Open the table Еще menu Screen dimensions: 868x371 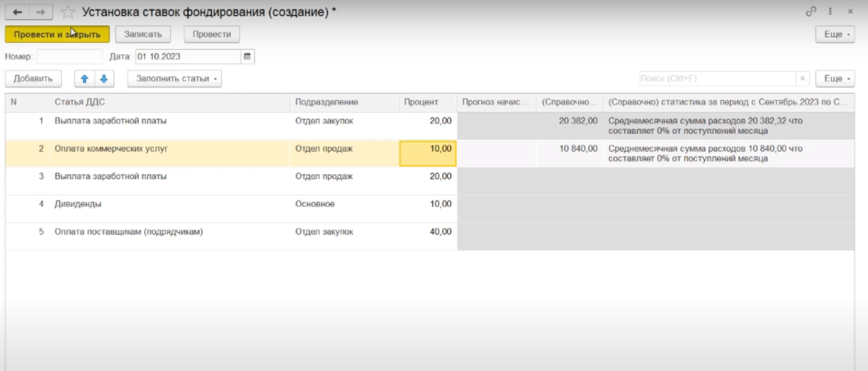(836, 79)
